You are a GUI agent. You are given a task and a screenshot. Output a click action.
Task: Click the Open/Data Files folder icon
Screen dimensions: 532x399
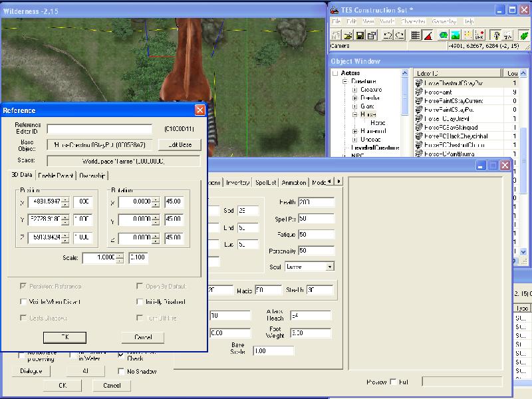(x=348, y=35)
